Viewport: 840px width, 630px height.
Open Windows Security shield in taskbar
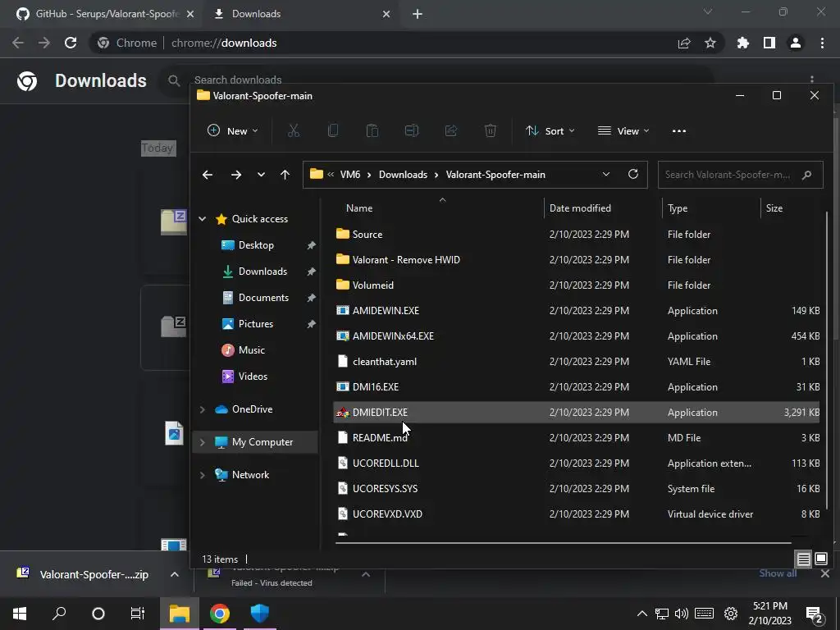[259, 614]
